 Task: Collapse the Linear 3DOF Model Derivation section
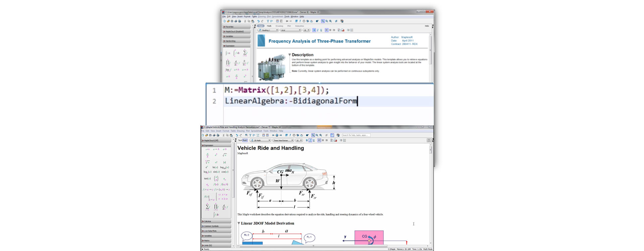[x=239, y=223]
